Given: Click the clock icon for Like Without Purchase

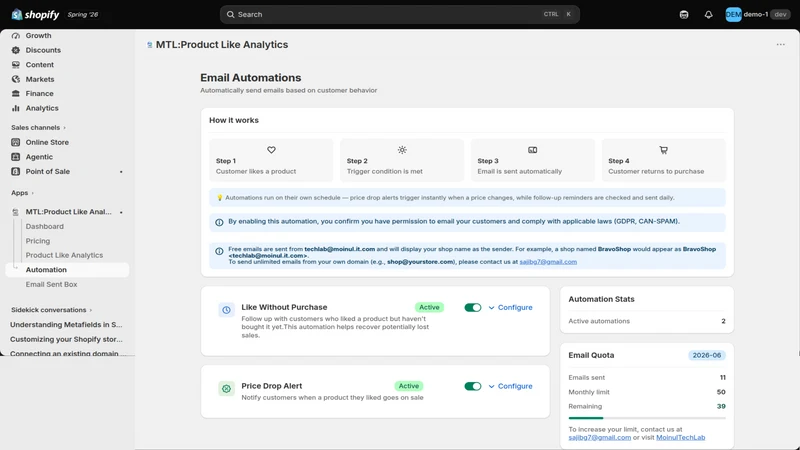Looking at the screenshot, I should pyautogui.click(x=227, y=310).
